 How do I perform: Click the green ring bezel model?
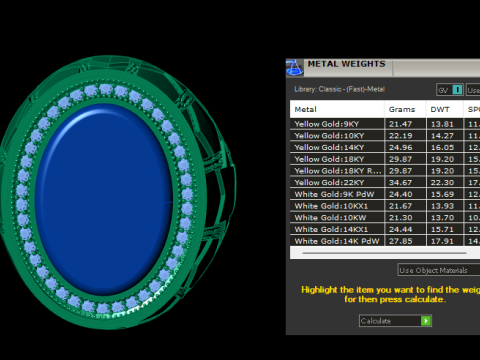coord(117,192)
